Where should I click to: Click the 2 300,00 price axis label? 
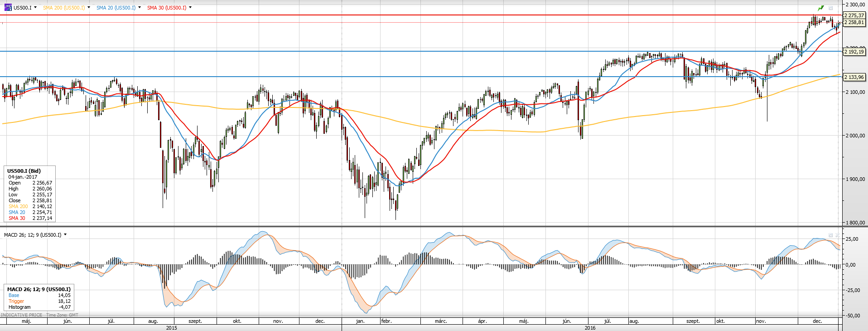[x=855, y=5]
